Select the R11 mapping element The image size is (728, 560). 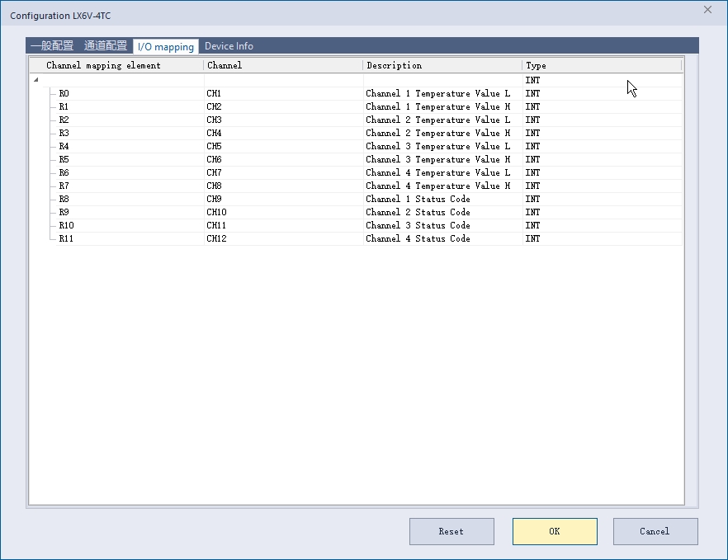point(66,238)
